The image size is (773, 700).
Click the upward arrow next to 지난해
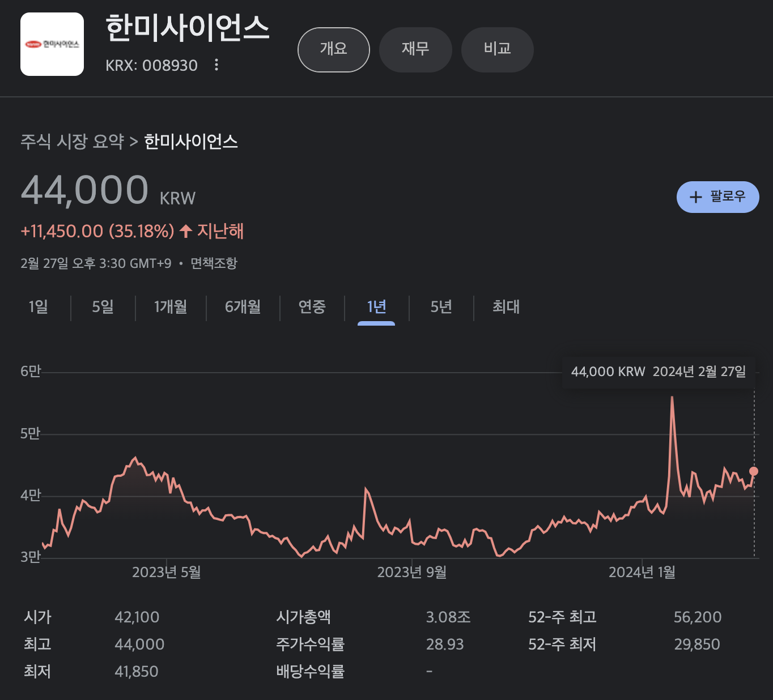[x=186, y=231]
